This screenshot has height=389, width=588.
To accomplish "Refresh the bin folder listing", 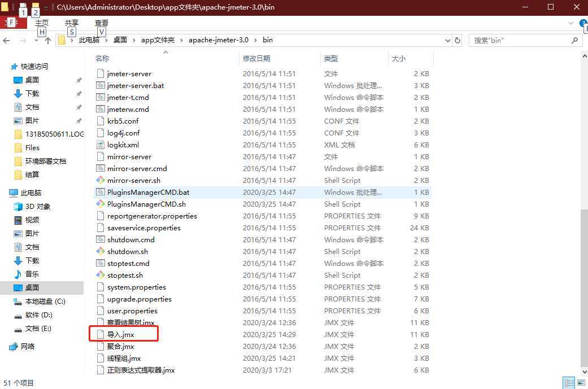I will pos(457,40).
